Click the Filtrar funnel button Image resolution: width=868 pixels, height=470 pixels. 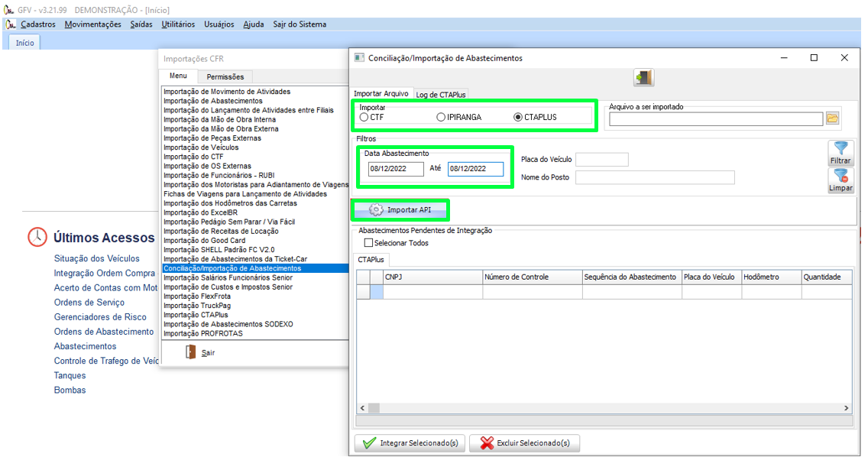point(840,153)
